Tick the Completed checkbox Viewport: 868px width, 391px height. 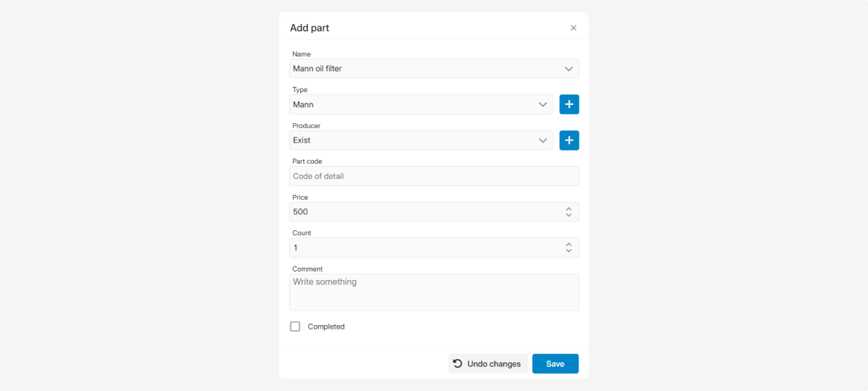295,327
